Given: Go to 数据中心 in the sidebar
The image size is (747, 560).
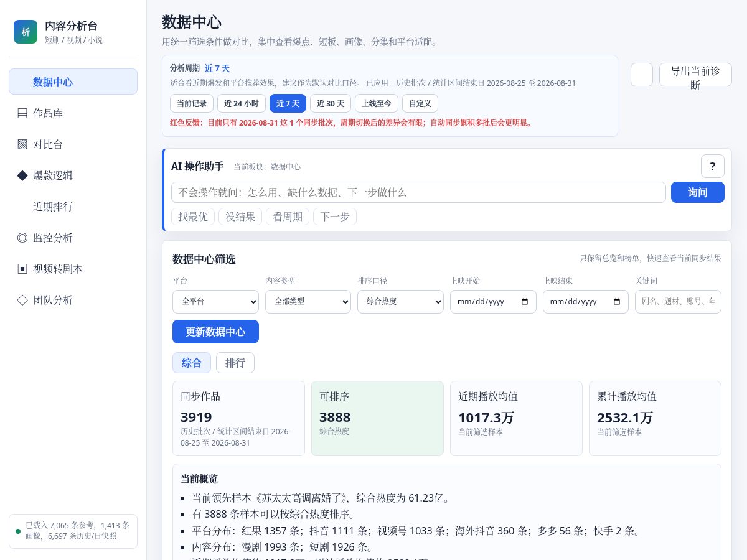Looking at the screenshot, I should click(73, 82).
